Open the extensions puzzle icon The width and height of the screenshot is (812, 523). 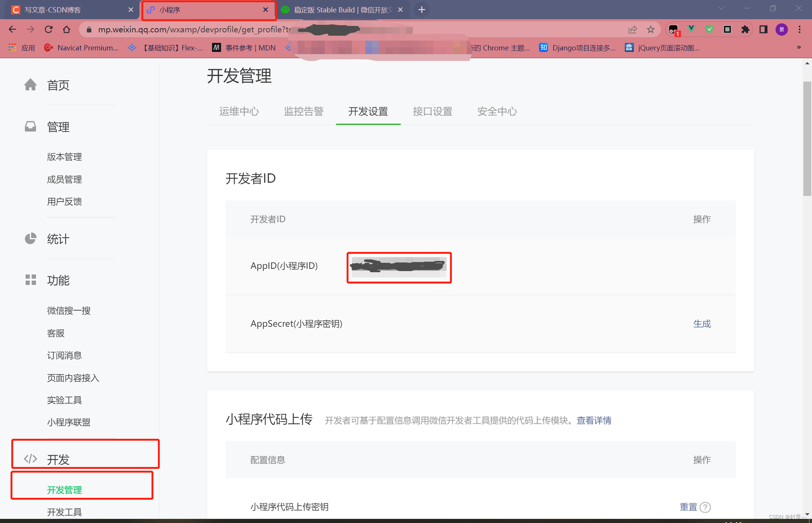(x=745, y=29)
